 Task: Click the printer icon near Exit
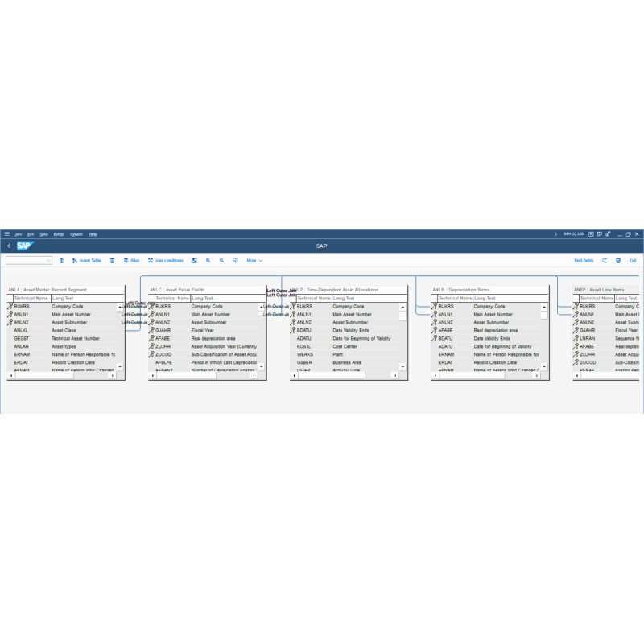(x=618, y=260)
